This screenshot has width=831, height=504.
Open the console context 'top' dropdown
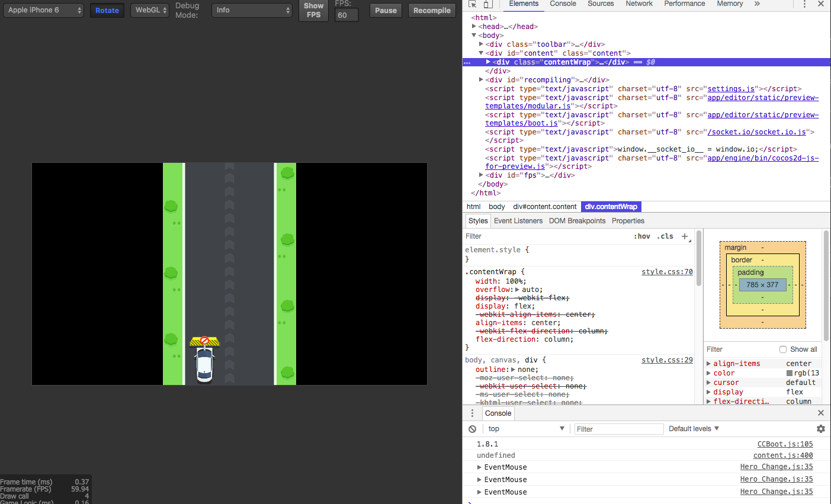[526, 429]
